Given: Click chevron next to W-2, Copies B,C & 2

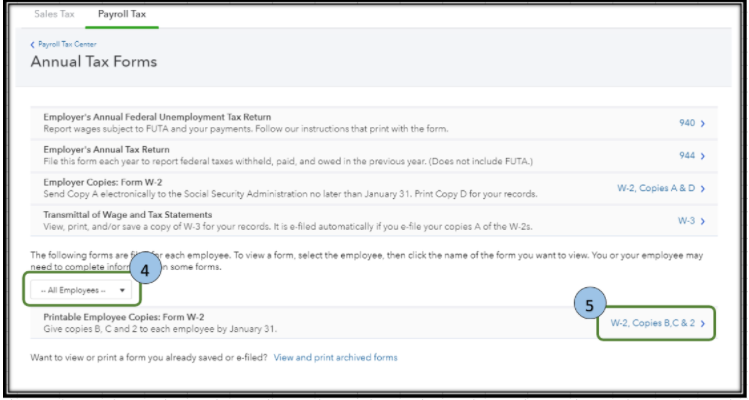Looking at the screenshot, I should [703, 323].
